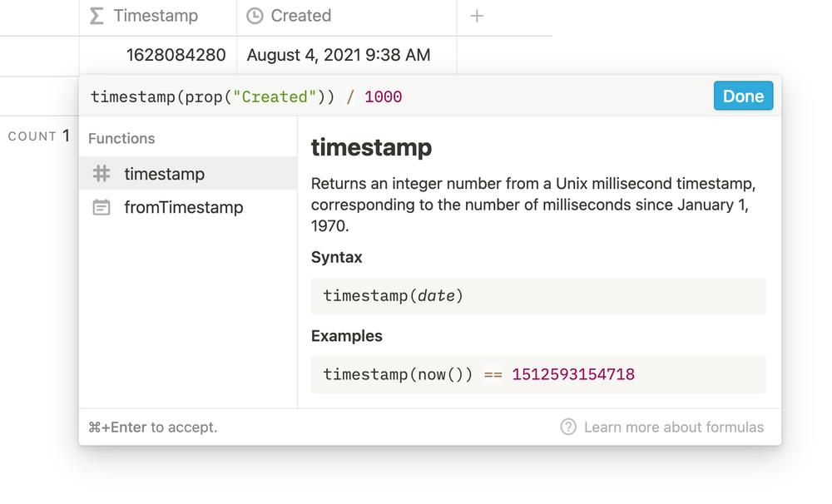The height and width of the screenshot is (504, 832).
Task: Open the Timestamp column header menu
Action: tap(156, 16)
